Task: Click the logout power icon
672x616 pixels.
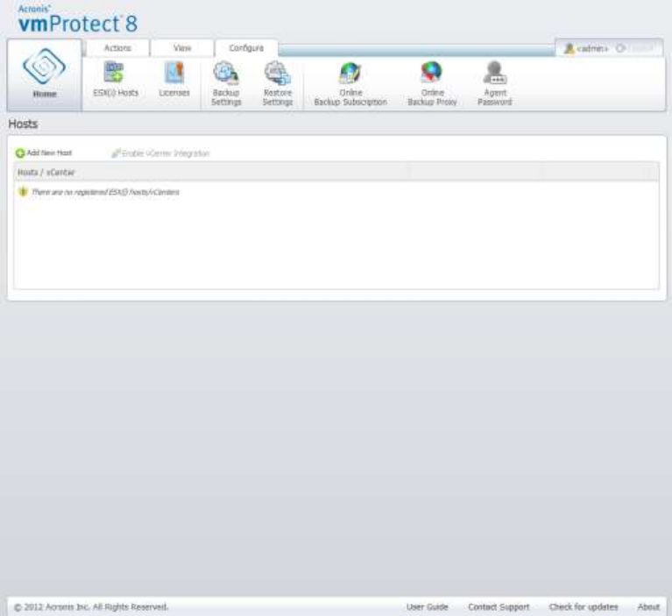Action: (620, 48)
